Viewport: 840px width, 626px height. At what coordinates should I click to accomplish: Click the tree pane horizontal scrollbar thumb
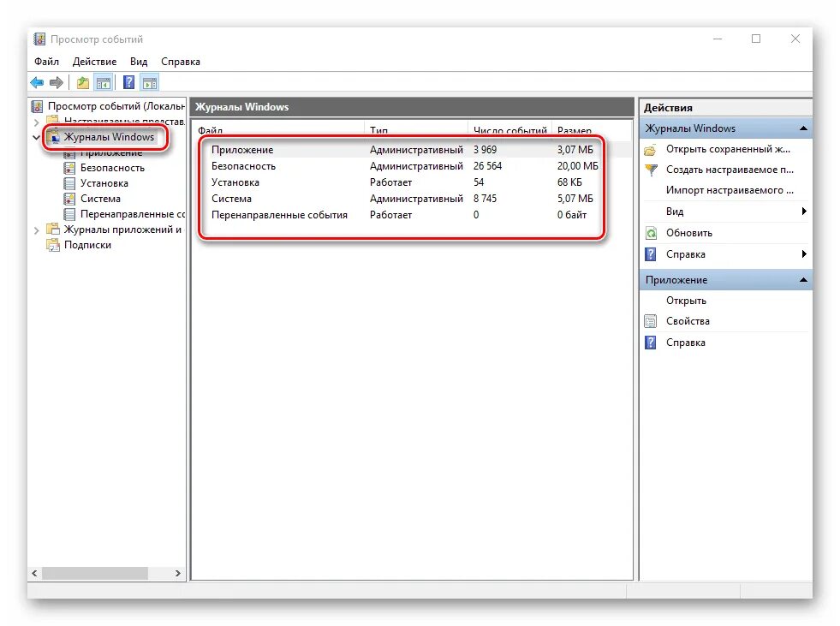tap(95, 574)
